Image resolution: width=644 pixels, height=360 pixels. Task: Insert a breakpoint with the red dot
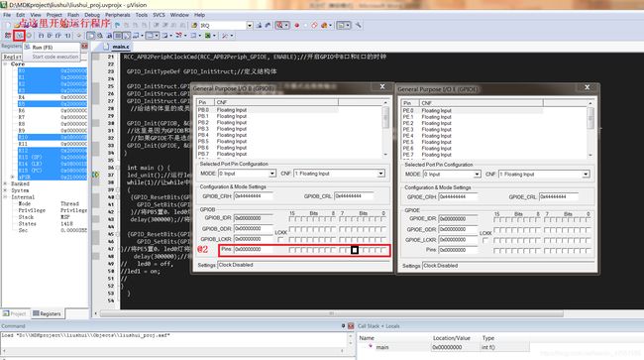point(296,26)
